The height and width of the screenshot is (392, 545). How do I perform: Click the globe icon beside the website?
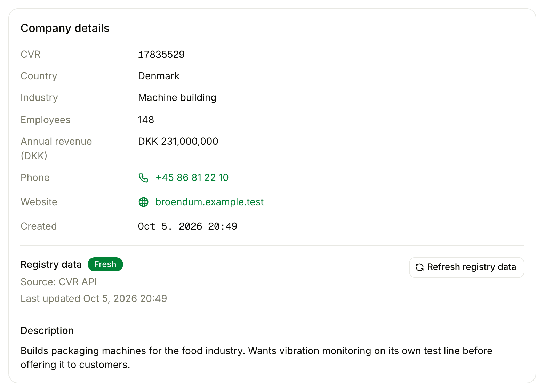coord(143,202)
